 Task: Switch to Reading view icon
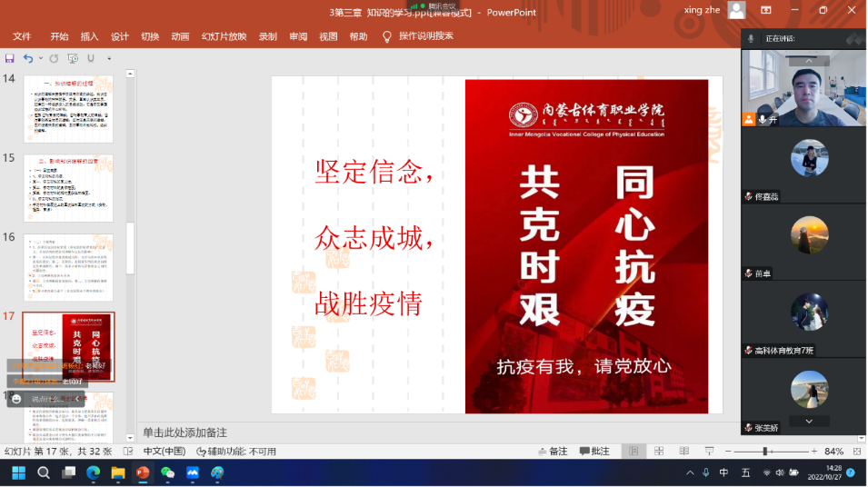coord(684,452)
